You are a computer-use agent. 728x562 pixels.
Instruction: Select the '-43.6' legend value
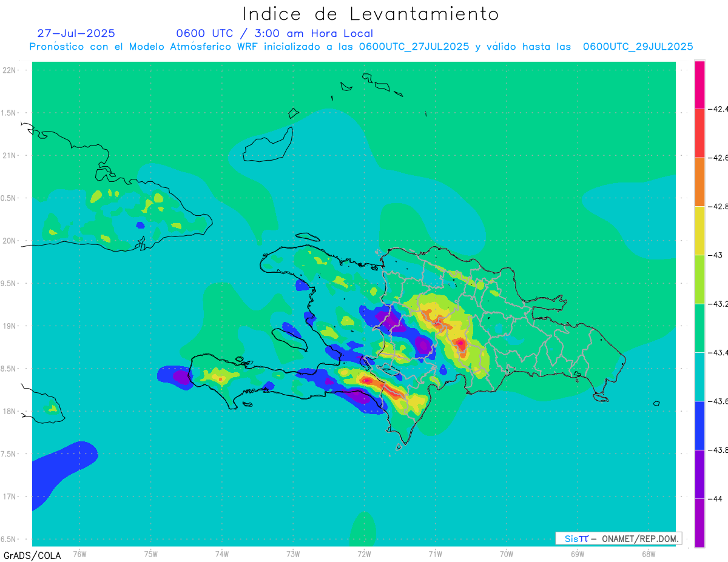click(718, 401)
